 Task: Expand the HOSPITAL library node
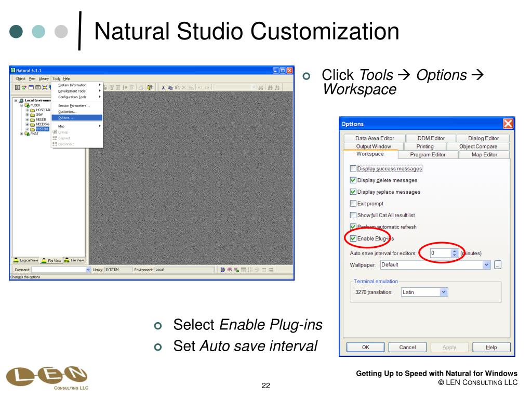[27, 110]
